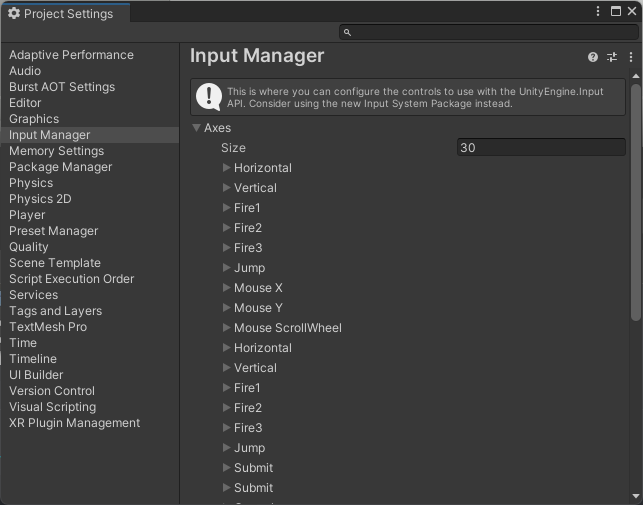Open Input Manager three-dot options menu
This screenshot has height=505, width=643.
(631, 58)
